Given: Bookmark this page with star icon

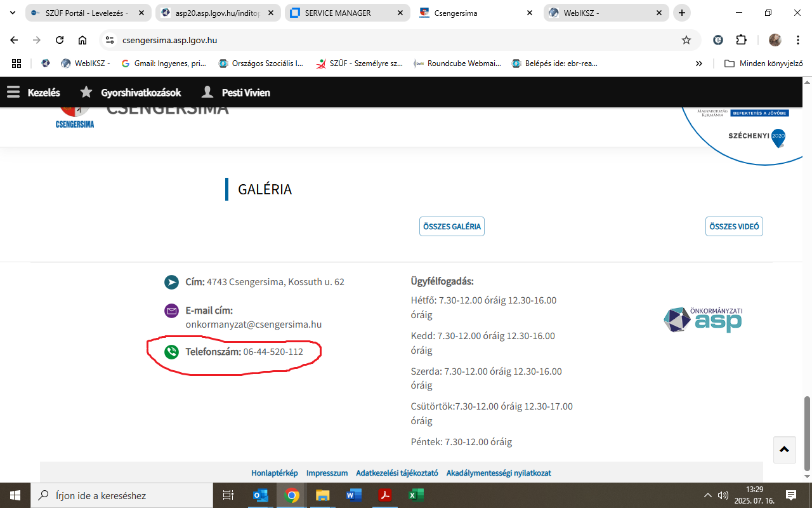Looking at the screenshot, I should [x=686, y=40].
